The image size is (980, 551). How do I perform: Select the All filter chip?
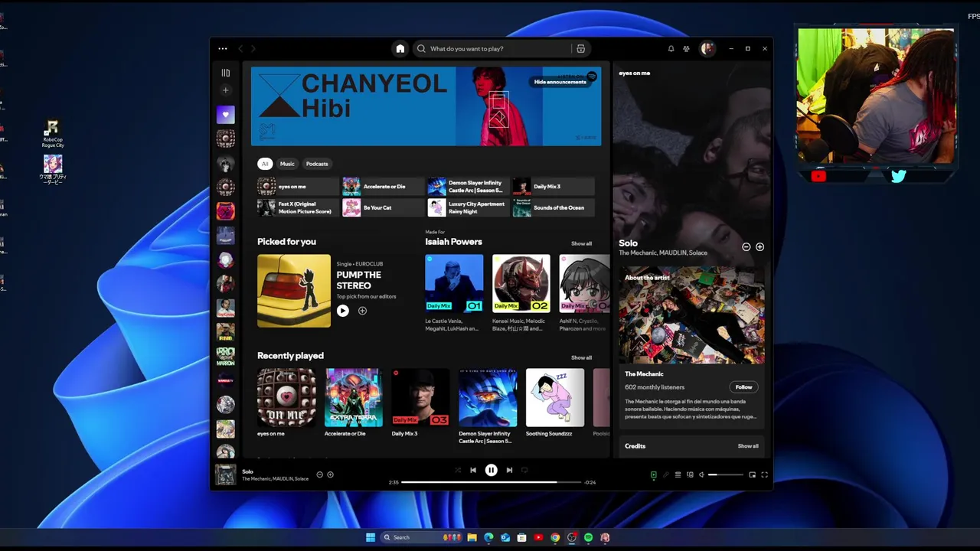(x=265, y=164)
